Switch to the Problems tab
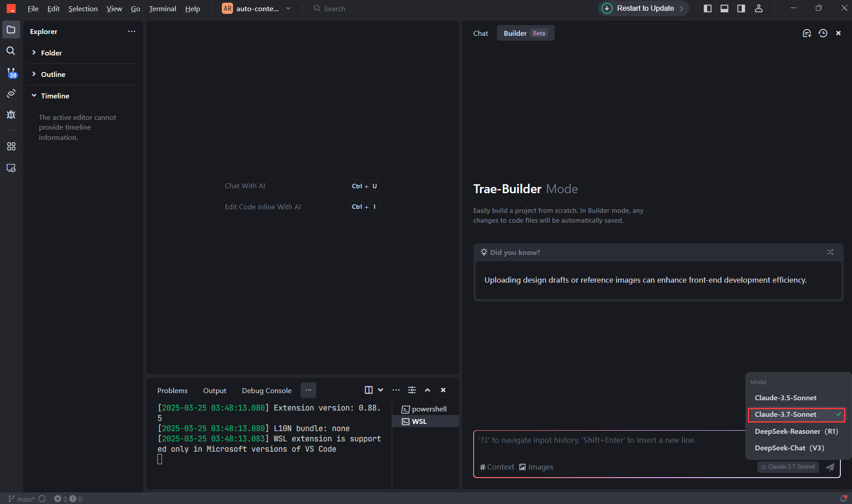Screen dimensions: 852x504 172,390
